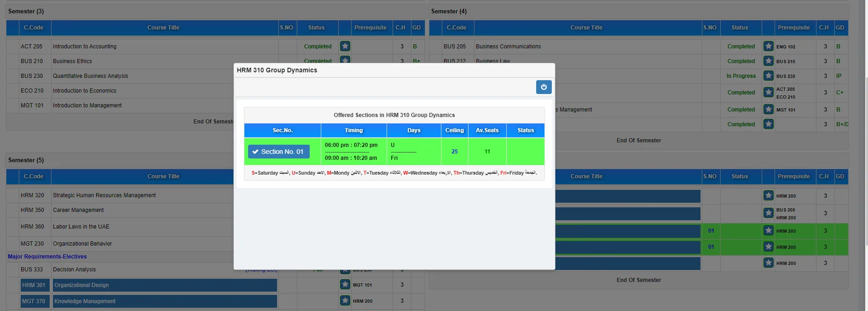
Task: Click Offered Sections in HRM 310 heading
Action: click(x=394, y=115)
